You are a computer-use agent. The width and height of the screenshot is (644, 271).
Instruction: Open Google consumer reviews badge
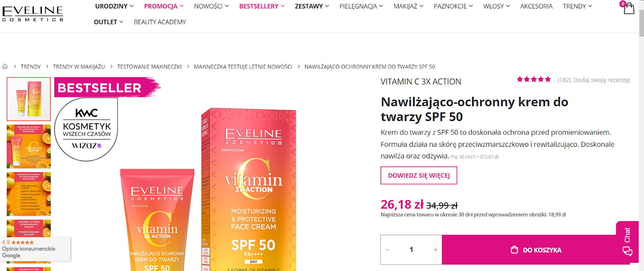(x=35, y=249)
